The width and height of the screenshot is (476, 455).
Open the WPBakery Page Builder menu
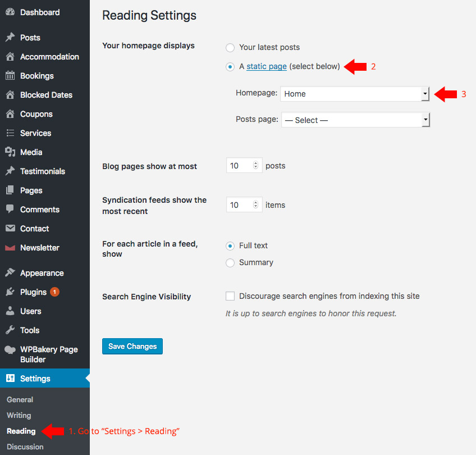[x=49, y=354]
